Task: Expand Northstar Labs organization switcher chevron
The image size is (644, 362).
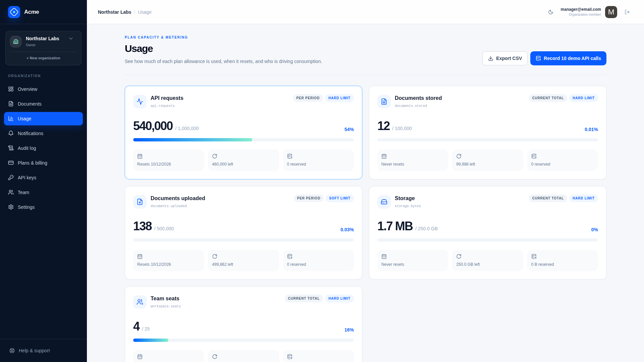Action: click(x=71, y=39)
